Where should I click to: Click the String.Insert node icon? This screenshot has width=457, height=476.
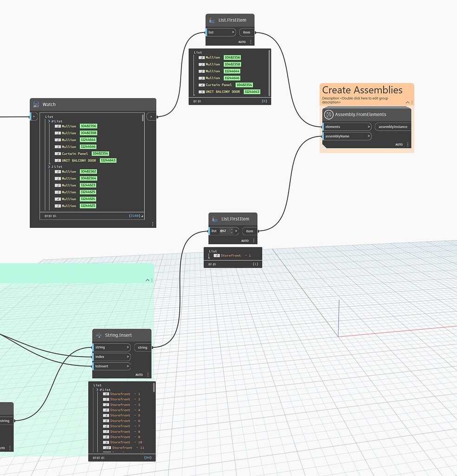(98, 335)
